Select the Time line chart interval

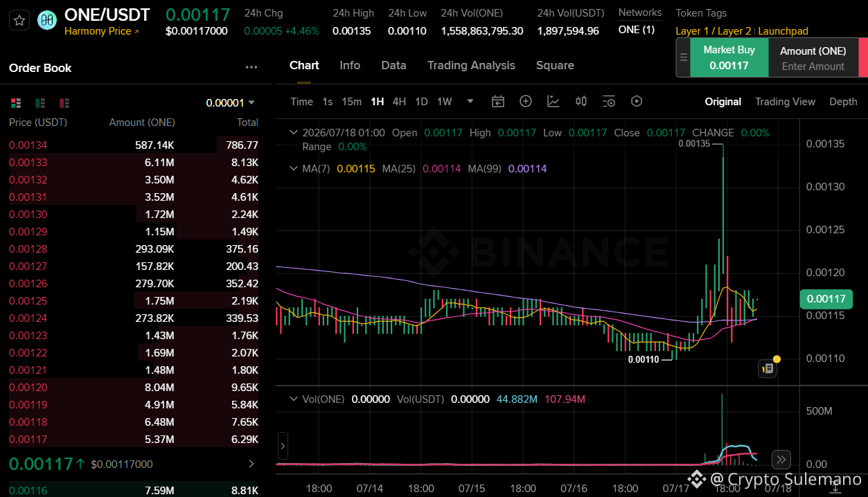pos(301,102)
